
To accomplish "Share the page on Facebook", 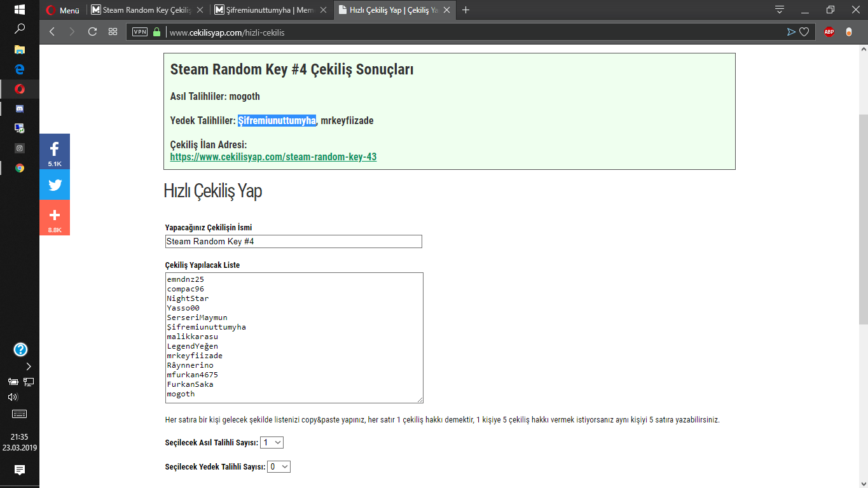I will click(x=55, y=151).
